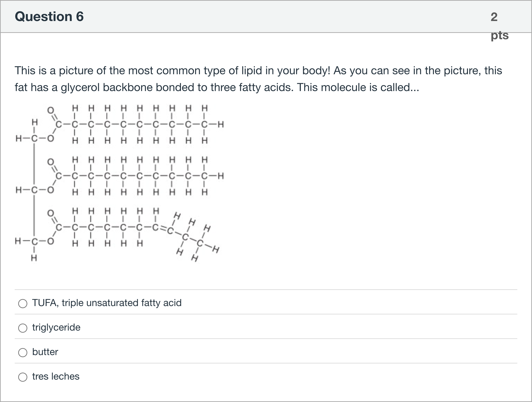Choose the triglyceride radio option
Screen dimensions: 532x402
[23, 328]
